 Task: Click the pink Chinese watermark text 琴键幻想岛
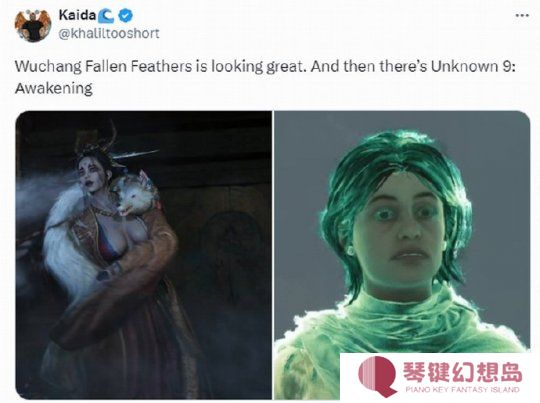coord(463,372)
